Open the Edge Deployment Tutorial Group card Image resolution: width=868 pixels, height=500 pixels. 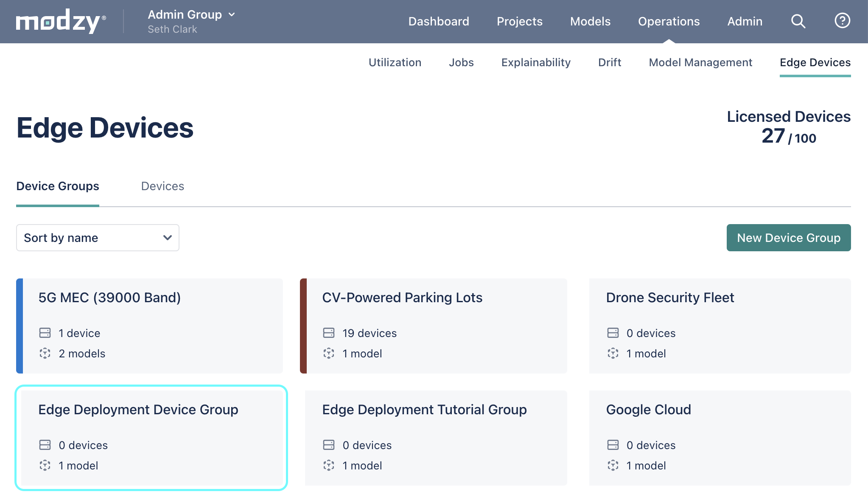436,438
